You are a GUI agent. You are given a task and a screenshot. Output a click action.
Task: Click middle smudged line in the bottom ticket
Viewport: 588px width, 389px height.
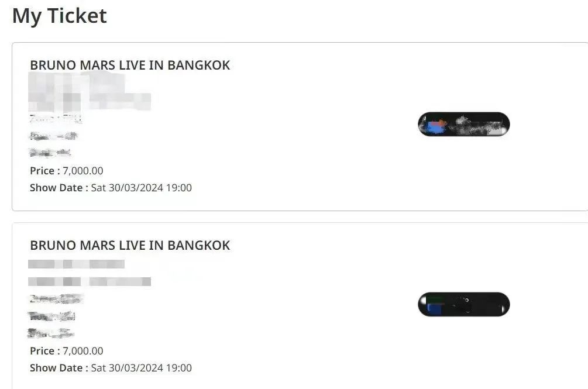[51, 316]
